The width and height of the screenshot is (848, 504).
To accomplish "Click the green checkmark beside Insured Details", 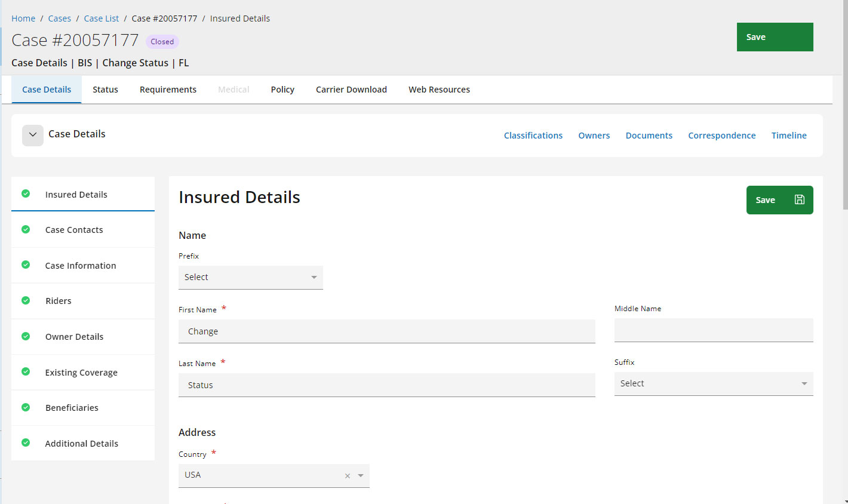I will click(26, 193).
